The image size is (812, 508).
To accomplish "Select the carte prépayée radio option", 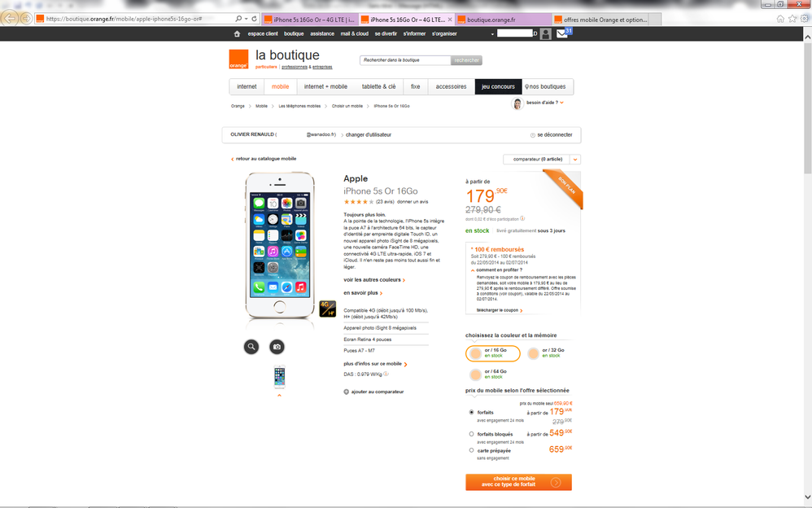I will pyautogui.click(x=471, y=450).
